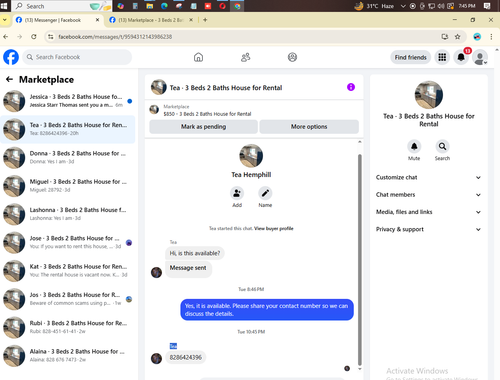The height and width of the screenshot is (380, 500).
Task: Open the Facebook logo home link
Action: 11,57
